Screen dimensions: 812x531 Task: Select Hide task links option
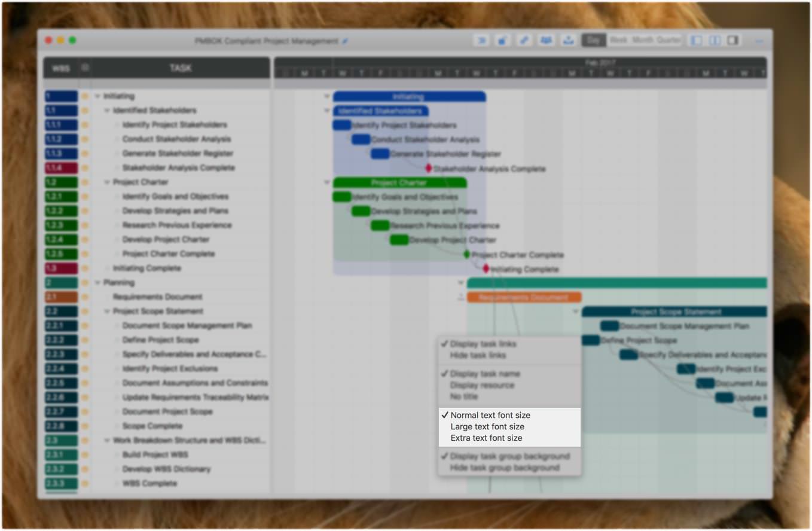tap(478, 355)
